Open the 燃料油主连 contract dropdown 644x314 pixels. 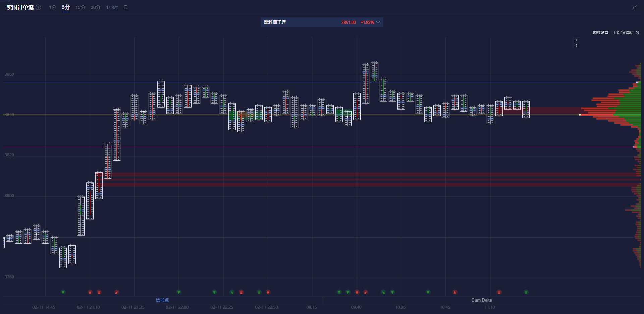point(322,22)
